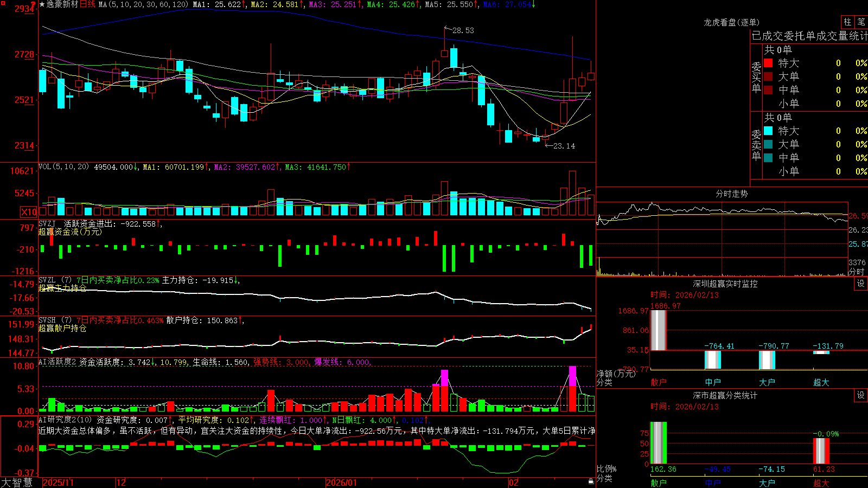Click the red question mark icon at top-left
868x488 pixels.
(33, 4)
